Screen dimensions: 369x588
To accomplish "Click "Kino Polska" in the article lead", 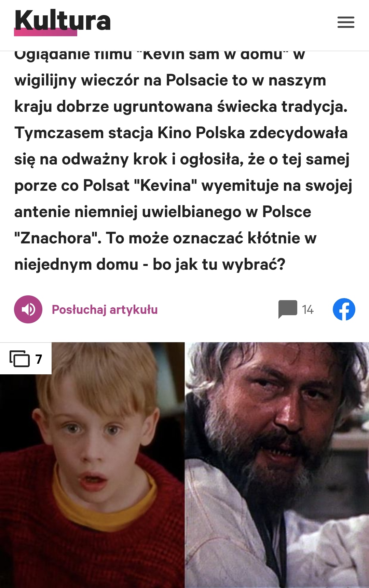I will [x=201, y=133].
